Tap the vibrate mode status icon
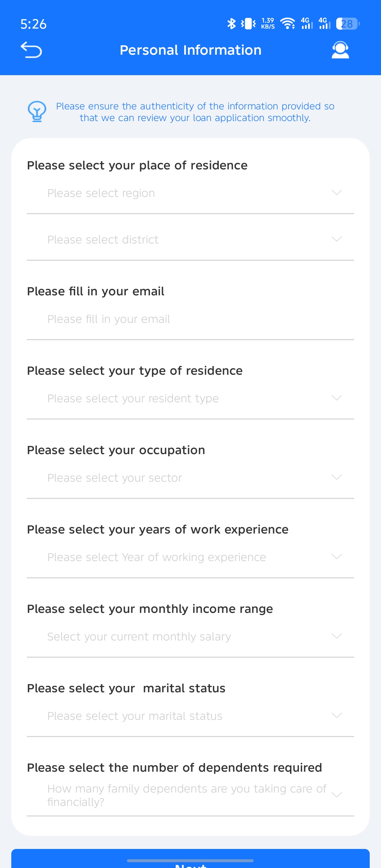This screenshot has height=868, width=381. 248,24
